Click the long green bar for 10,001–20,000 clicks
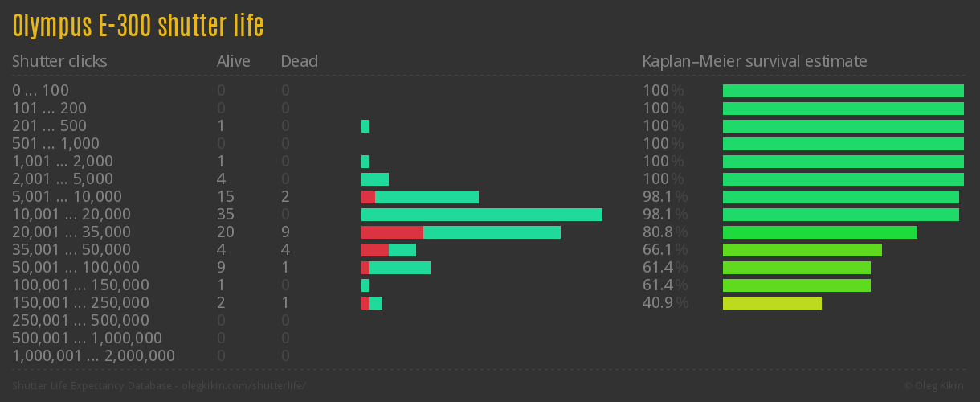The width and height of the screenshot is (980, 402). point(482,215)
